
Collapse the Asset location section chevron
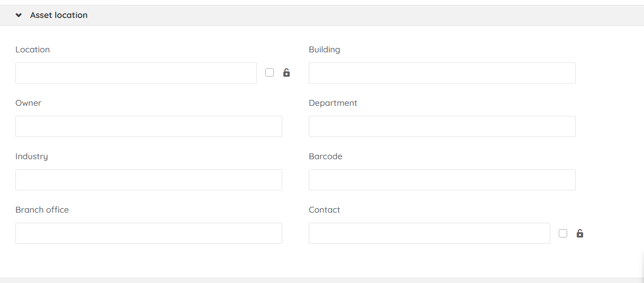[19, 15]
